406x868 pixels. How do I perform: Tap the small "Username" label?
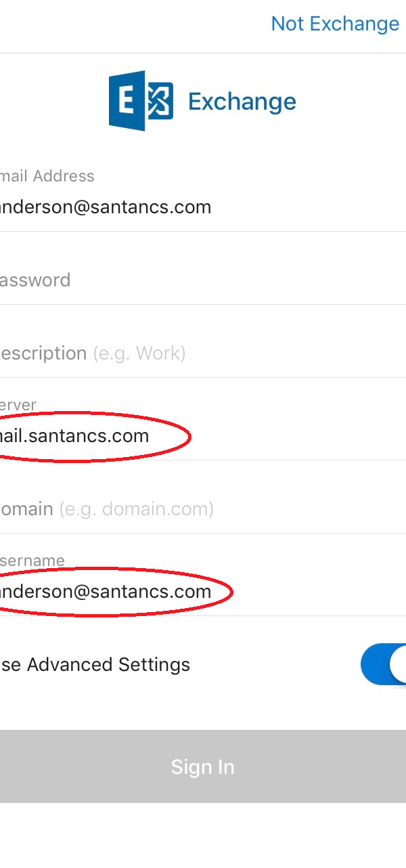(32, 561)
